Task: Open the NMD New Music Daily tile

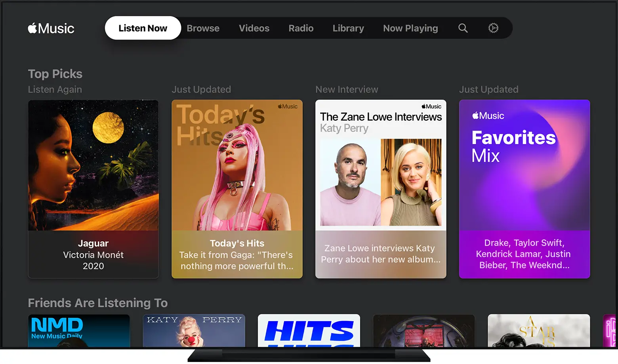Action: [x=79, y=330]
